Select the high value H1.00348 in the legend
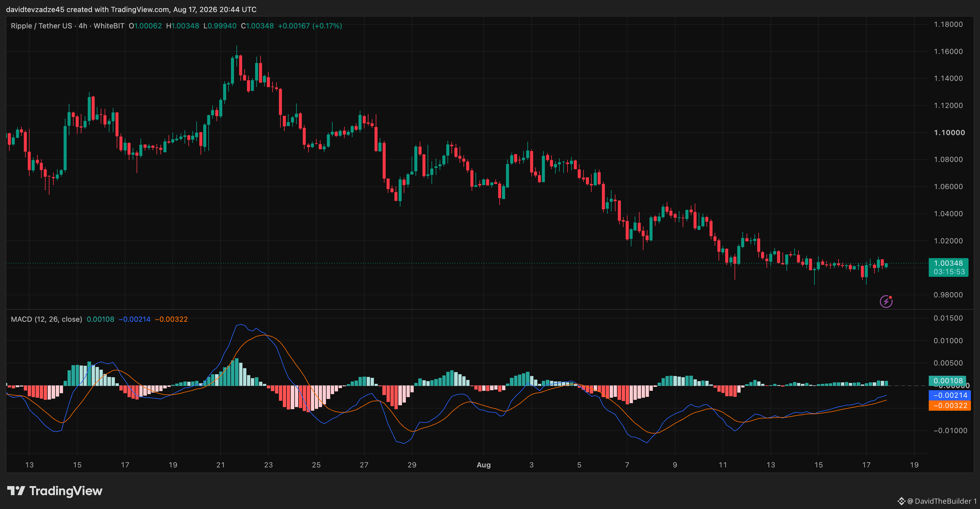Screen dimensions: 980x509 [x=183, y=26]
